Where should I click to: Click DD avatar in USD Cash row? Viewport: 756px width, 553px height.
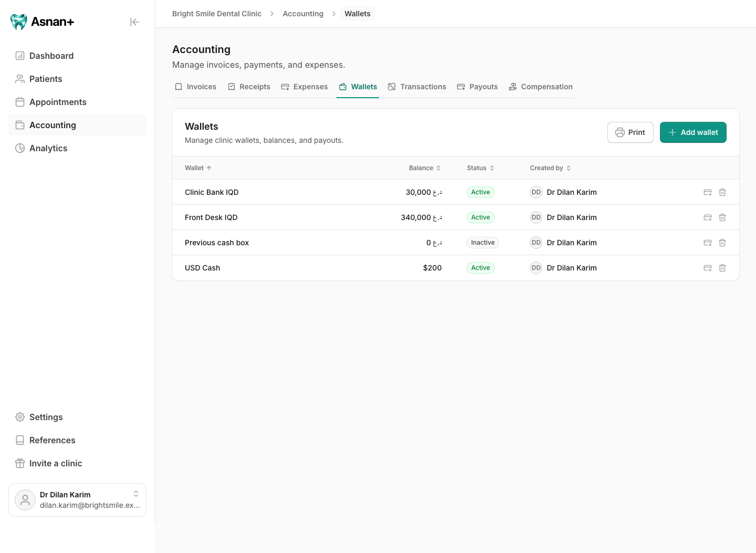coord(536,268)
